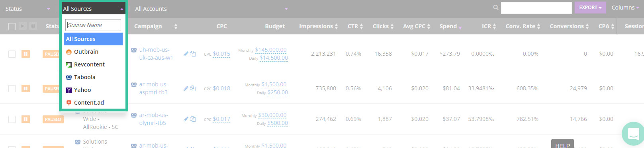
Task: Duplicate the ar-mob-us-aspmrl-tb3 campaign via copy icon
Action: pyautogui.click(x=193, y=88)
